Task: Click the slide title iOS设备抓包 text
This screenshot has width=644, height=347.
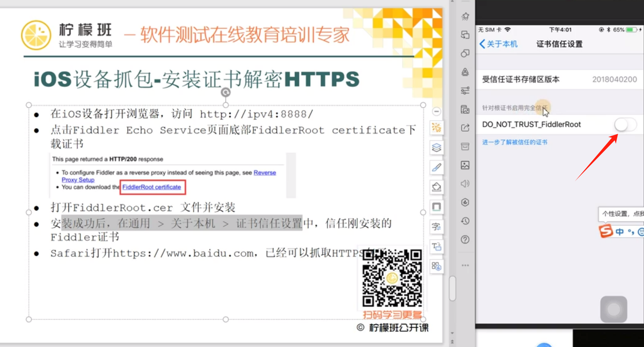Action: point(196,79)
